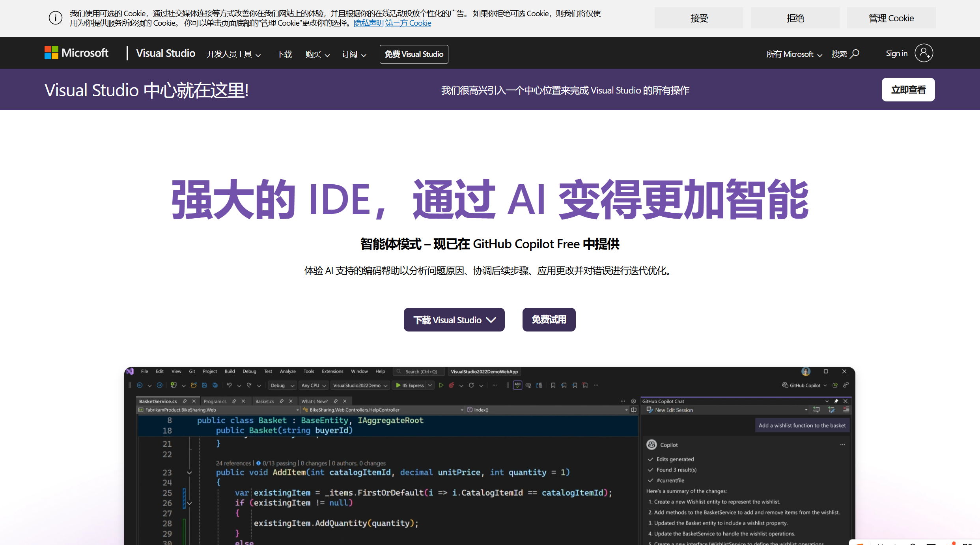Pin the BasketService.cs tab
The width and height of the screenshot is (980, 545).
click(185, 401)
